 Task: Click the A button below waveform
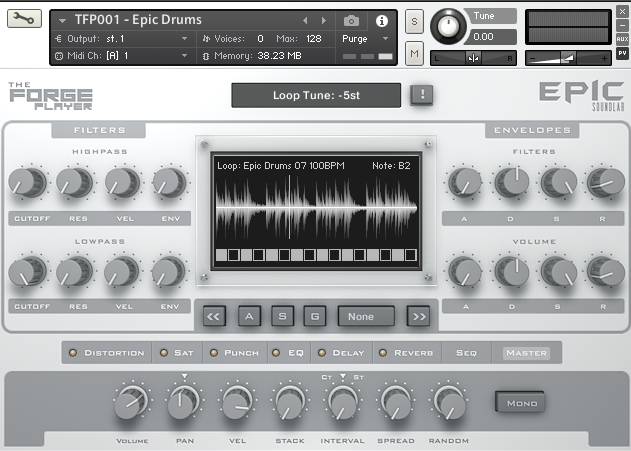(249, 316)
